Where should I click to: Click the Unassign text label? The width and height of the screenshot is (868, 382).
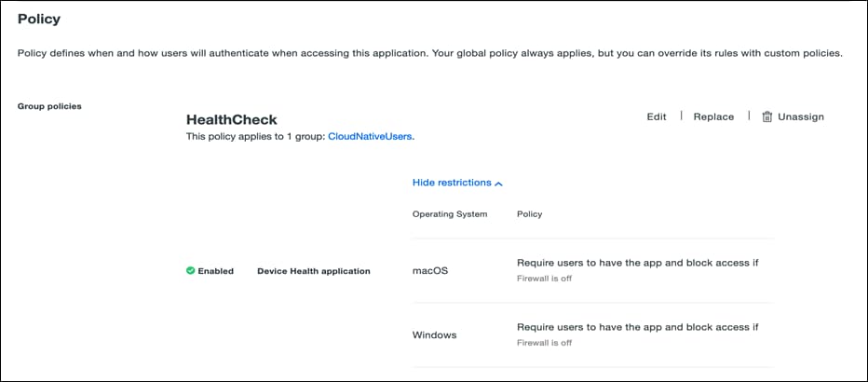(x=801, y=116)
